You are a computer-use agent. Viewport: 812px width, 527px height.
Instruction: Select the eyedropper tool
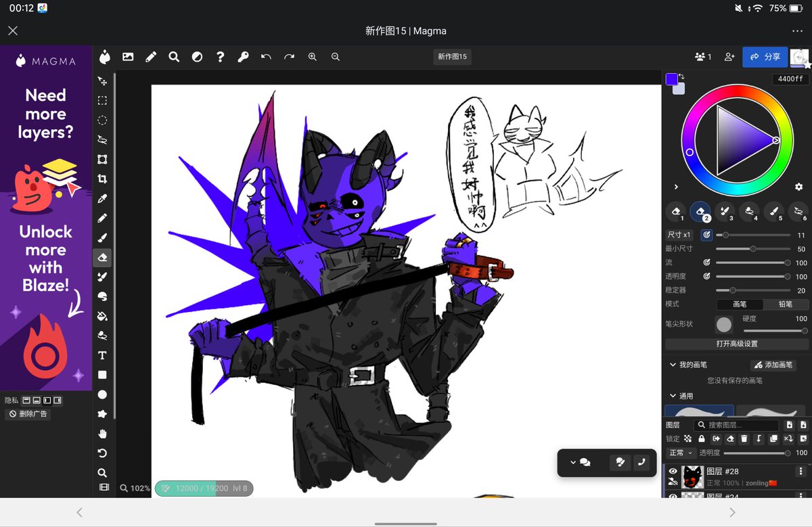102,199
